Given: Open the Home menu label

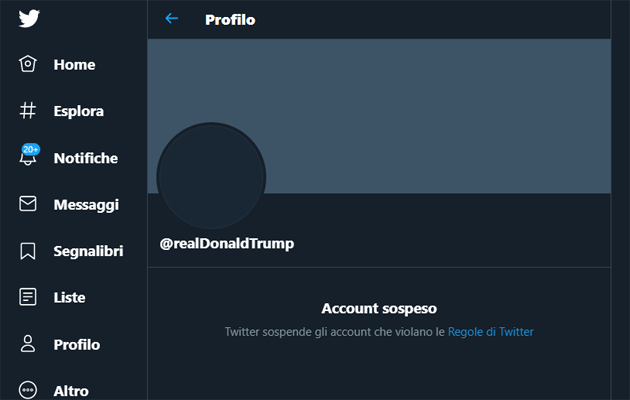Looking at the screenshot, I should coord(74,64).
